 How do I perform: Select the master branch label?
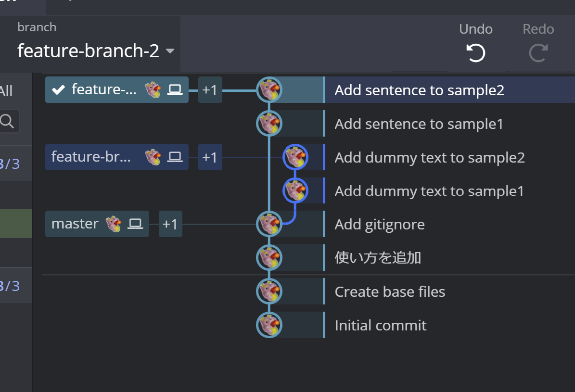(75, 224)
